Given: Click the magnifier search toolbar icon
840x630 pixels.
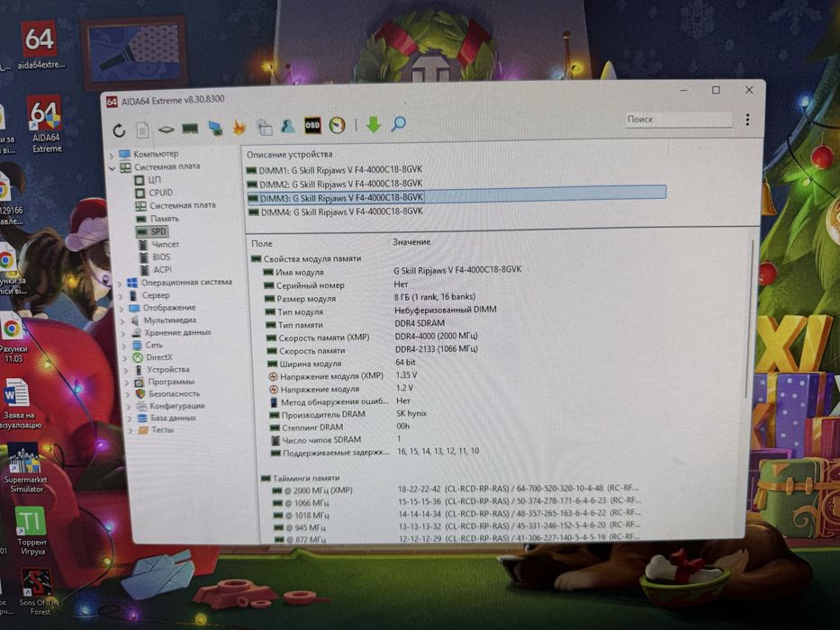Looking at the screenshot, I should click(398, 124).
